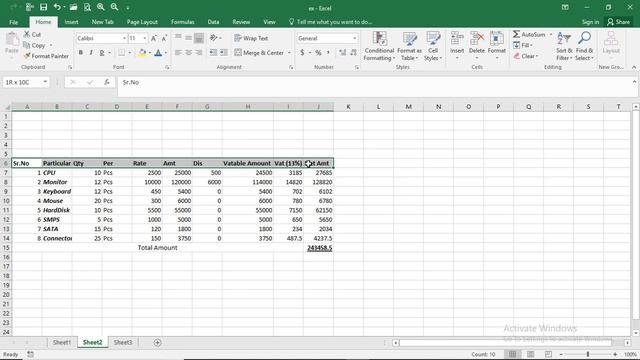The width and height of the screenshot is (640, 360).
Task: Expand the formula bar
Action: pos(634,82)
